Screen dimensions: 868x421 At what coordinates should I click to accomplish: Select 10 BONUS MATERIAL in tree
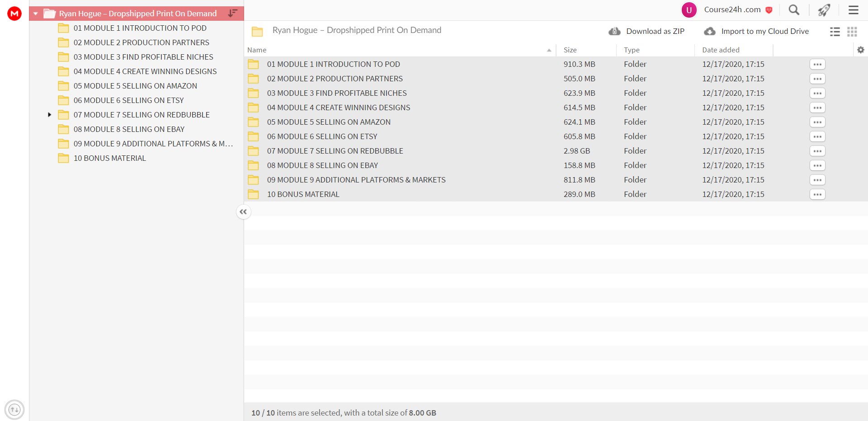(x=110, y=158)
